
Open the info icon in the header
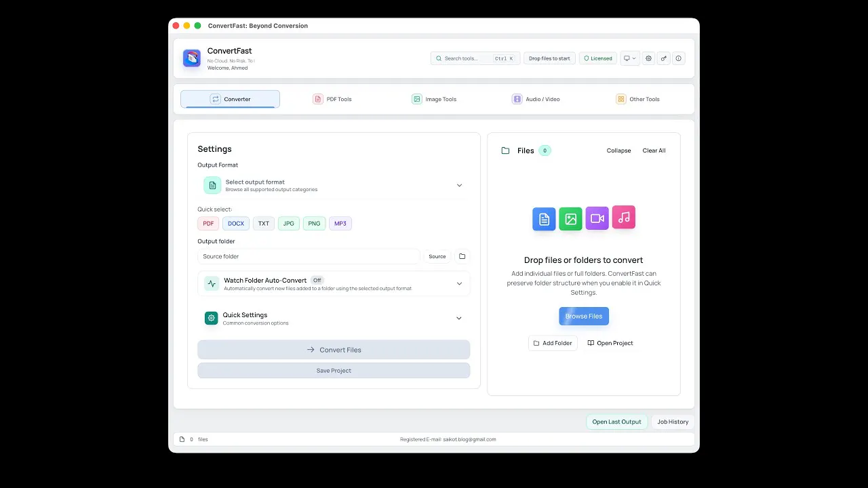[x=678, y=58]
